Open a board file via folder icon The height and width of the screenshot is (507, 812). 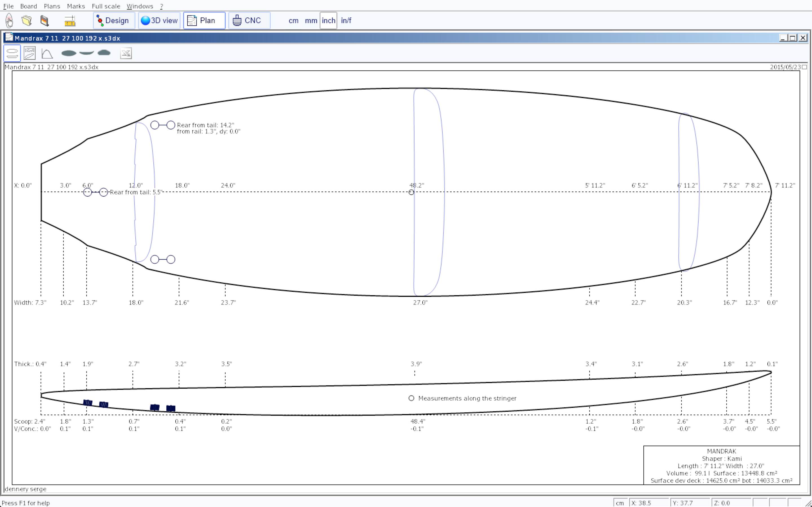click(x=27, y=21)
